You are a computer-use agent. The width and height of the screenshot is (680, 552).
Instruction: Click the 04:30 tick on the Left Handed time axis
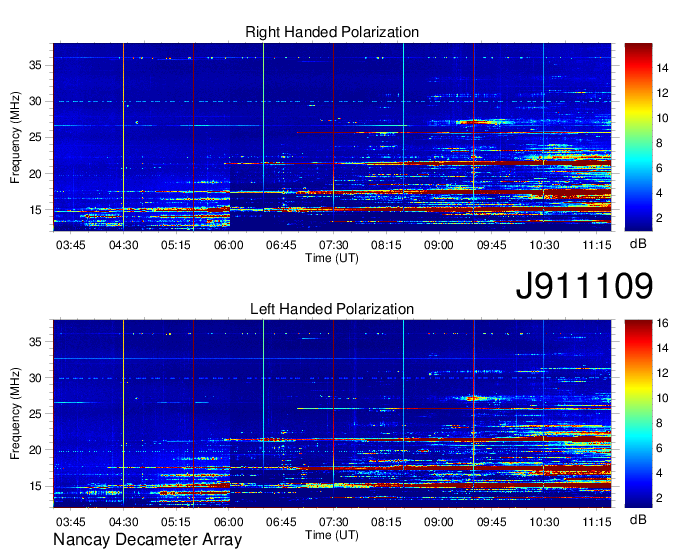124,522
